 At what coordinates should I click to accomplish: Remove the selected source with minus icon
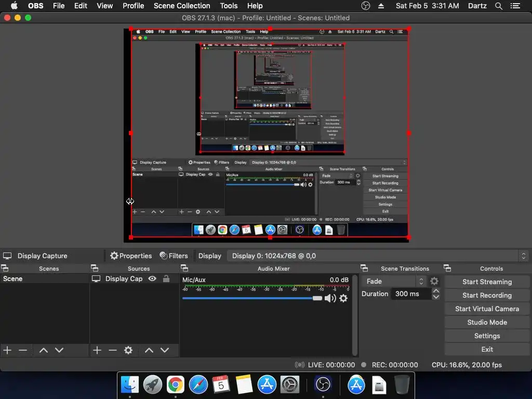pos(113,350)
